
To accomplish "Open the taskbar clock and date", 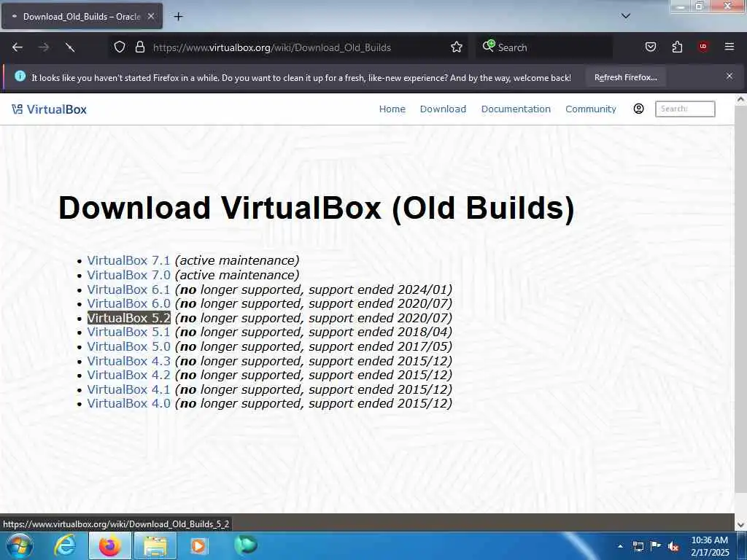I will click(x=710, y=546).
